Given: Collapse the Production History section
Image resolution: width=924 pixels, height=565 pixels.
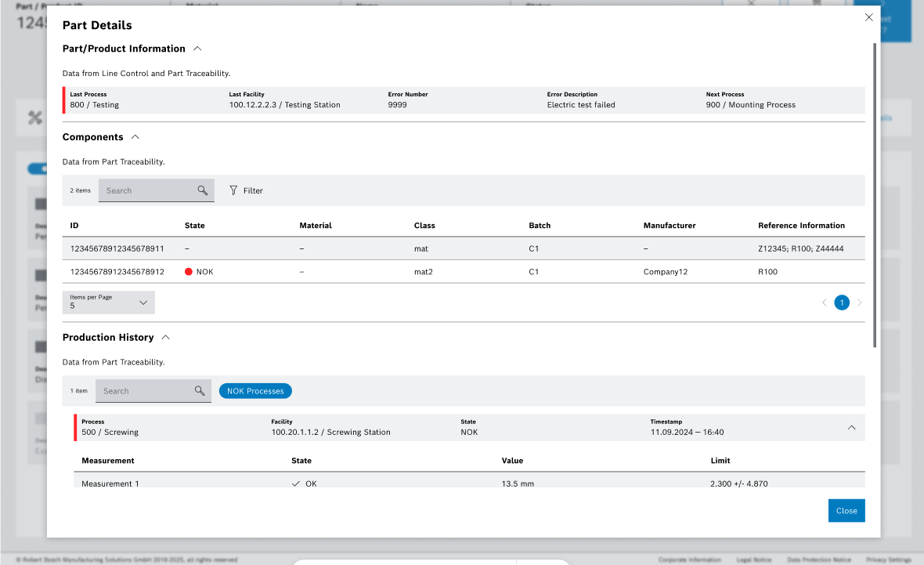Looking at the screenshot, I should click(165, 338).
